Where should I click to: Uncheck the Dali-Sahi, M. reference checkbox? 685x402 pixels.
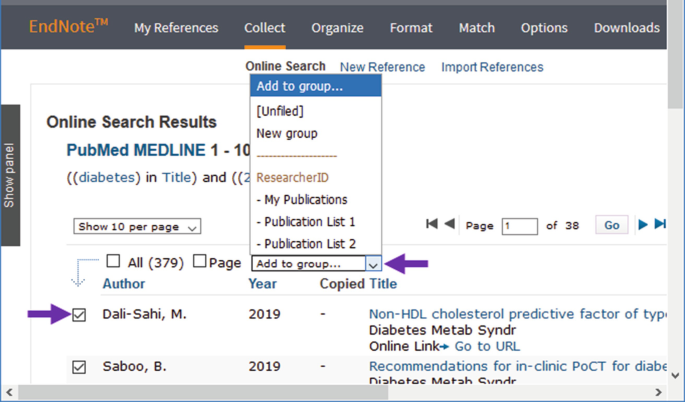[79, 315]
